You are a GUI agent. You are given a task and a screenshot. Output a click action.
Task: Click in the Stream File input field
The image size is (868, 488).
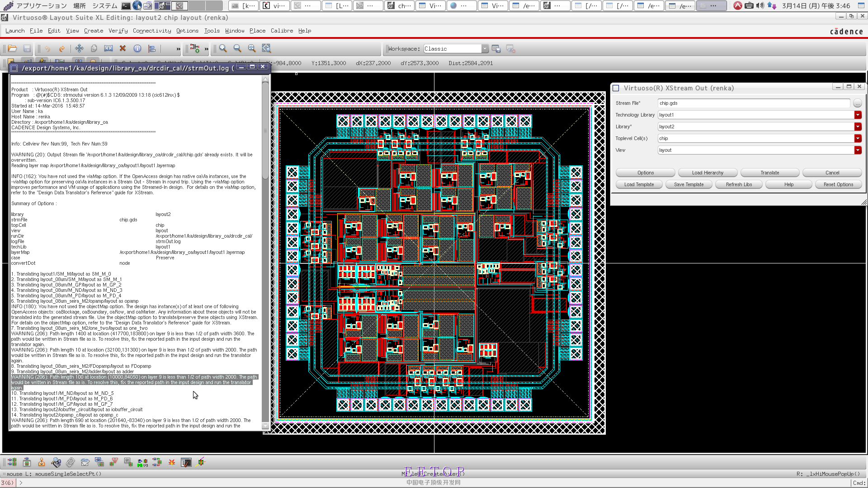(x=753, y=103)
